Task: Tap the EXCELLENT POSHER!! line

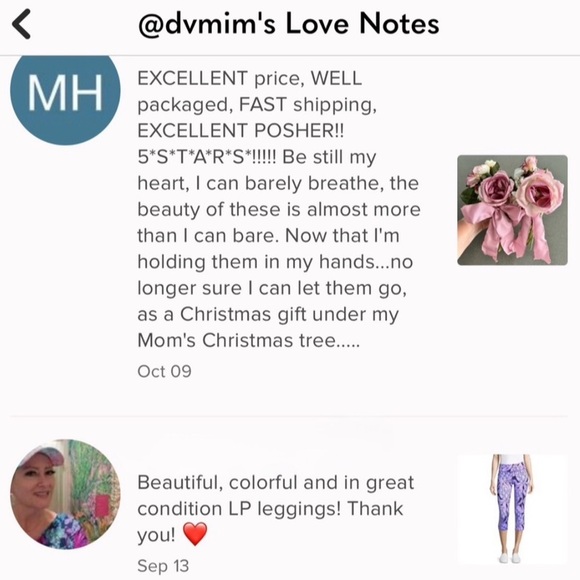Action: (240, 131)
